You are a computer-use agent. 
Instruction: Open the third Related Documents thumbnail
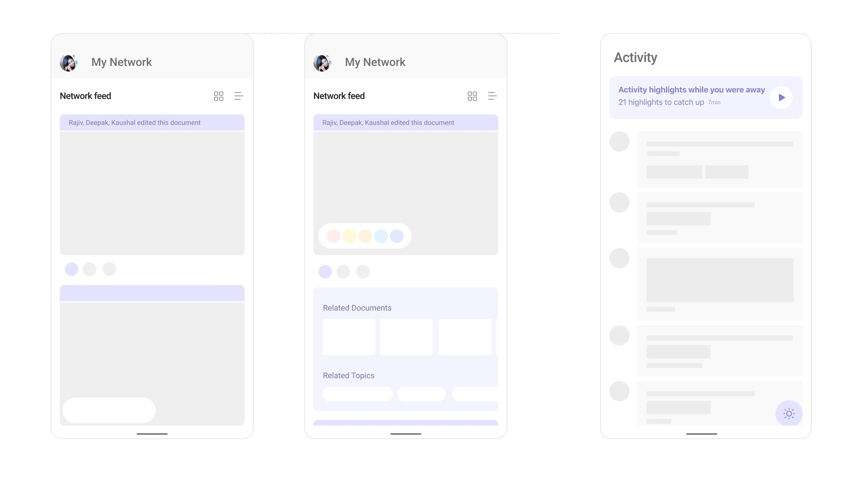coord(465,337)
